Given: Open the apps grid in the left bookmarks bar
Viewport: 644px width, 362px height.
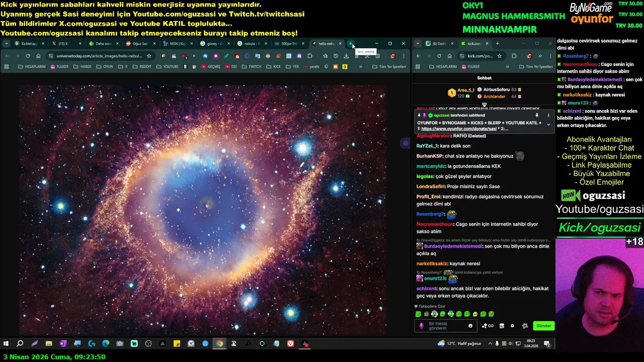Looking at the screenshot, I should 7,66.
